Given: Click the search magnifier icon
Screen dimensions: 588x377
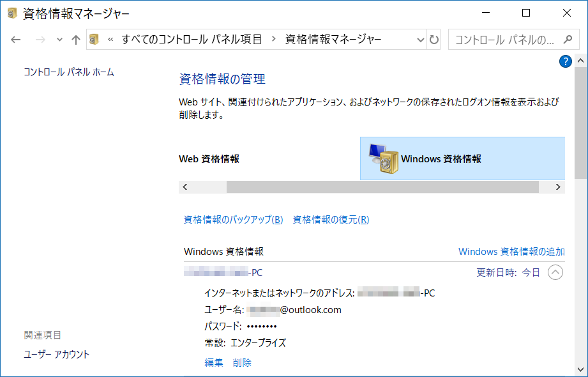Looking at the screenshot, I should tap(568, 39).
